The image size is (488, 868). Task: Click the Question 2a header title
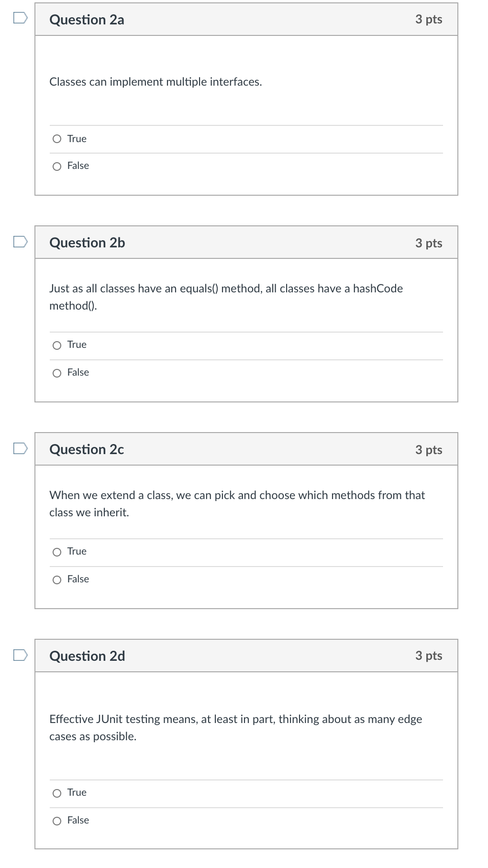87,20
